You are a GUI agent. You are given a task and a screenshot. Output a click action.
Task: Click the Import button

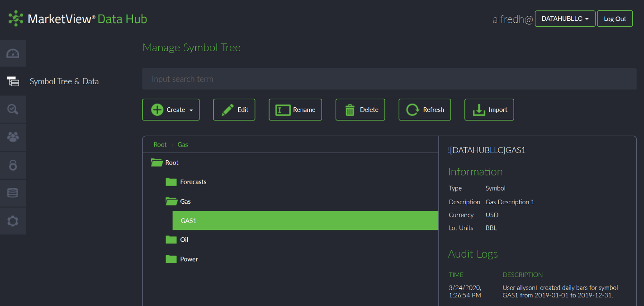point(489,110)
